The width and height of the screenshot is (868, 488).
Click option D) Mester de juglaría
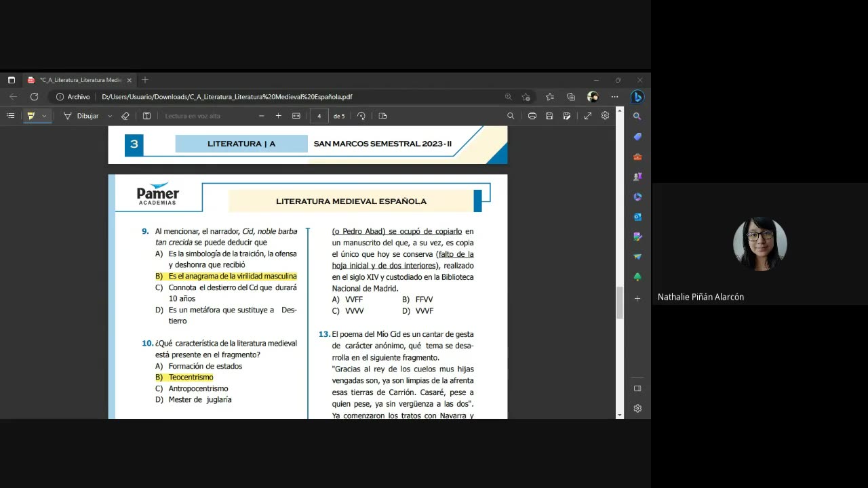point(193,400)
